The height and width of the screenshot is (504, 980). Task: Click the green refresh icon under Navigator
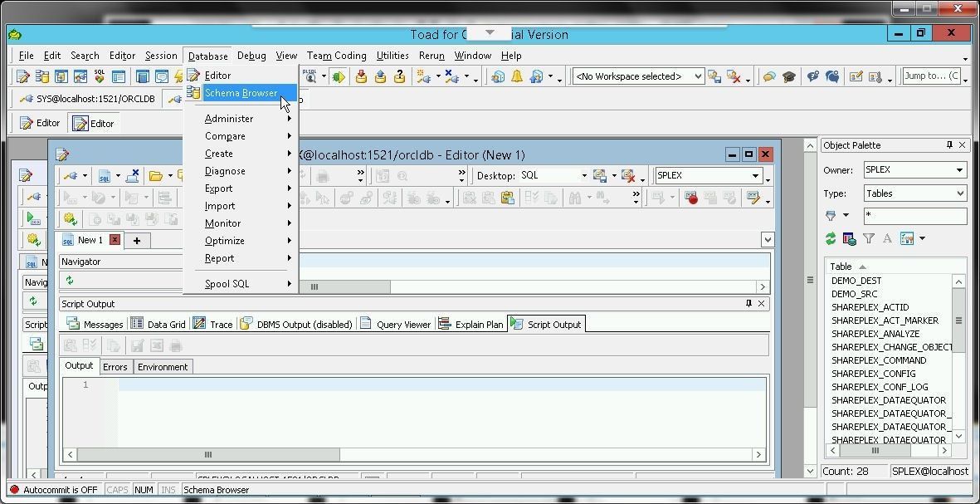click(70, 281)
